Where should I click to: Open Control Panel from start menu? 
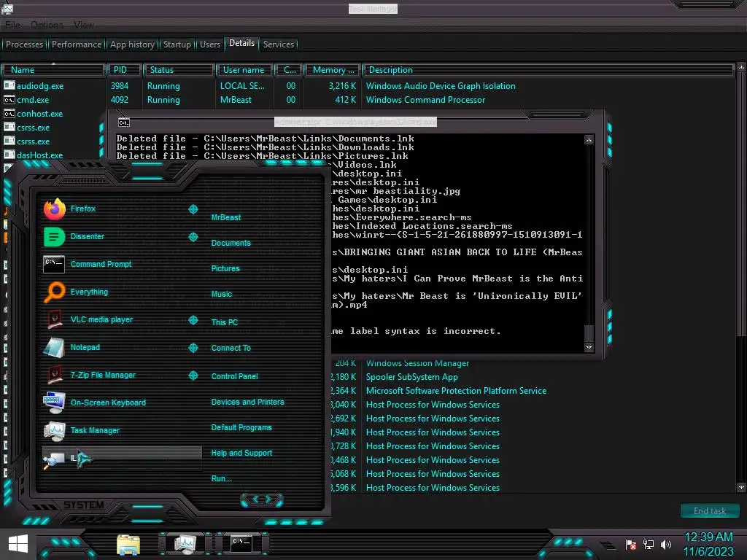point(234,376)
